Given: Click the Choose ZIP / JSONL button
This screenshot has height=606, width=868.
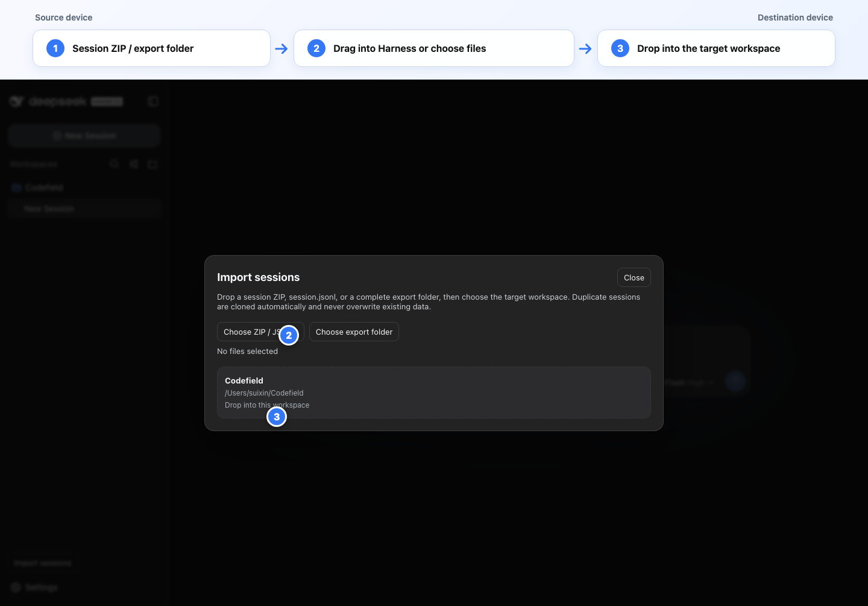Looking at the screenshot, I should pyautogui.click(x=260, y=332).
